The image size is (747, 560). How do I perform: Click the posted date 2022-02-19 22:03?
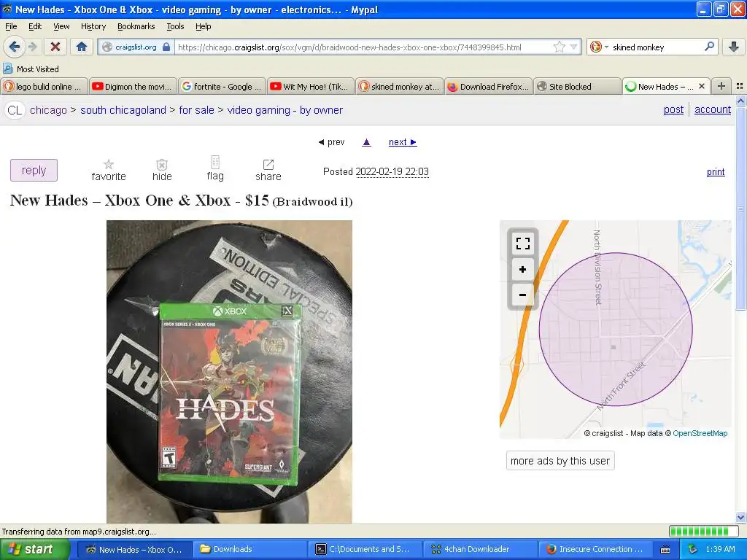tap(392, 171)
